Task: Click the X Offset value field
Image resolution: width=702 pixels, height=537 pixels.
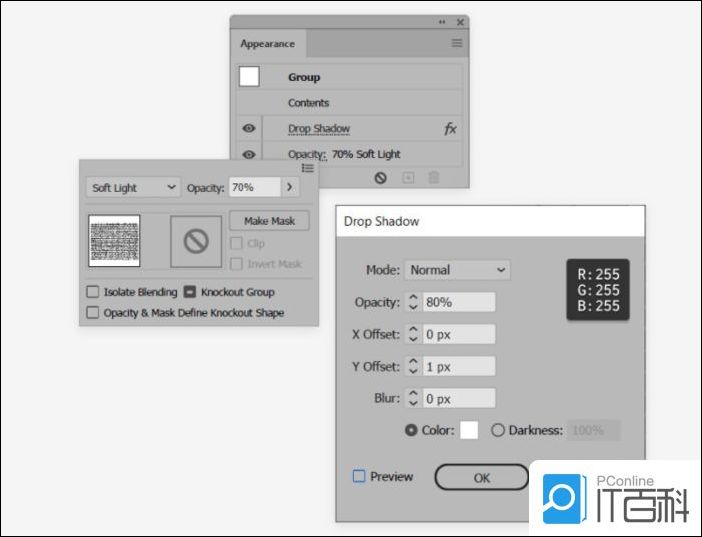Action: [x=459, y=335]
